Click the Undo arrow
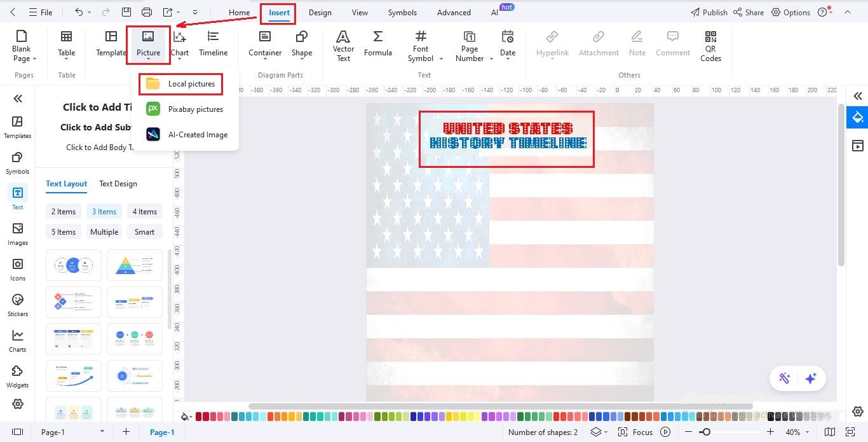The width and height of the screenshot is (868, 442). (x=79, y=12)
